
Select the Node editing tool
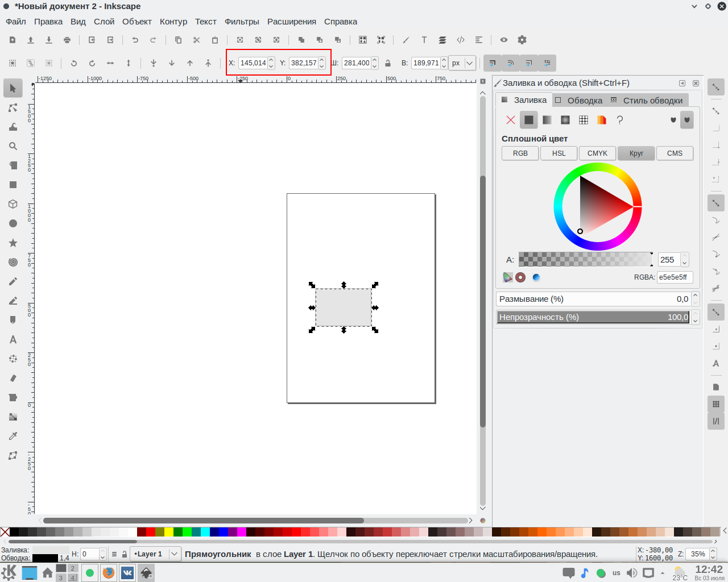coord(13,107)
